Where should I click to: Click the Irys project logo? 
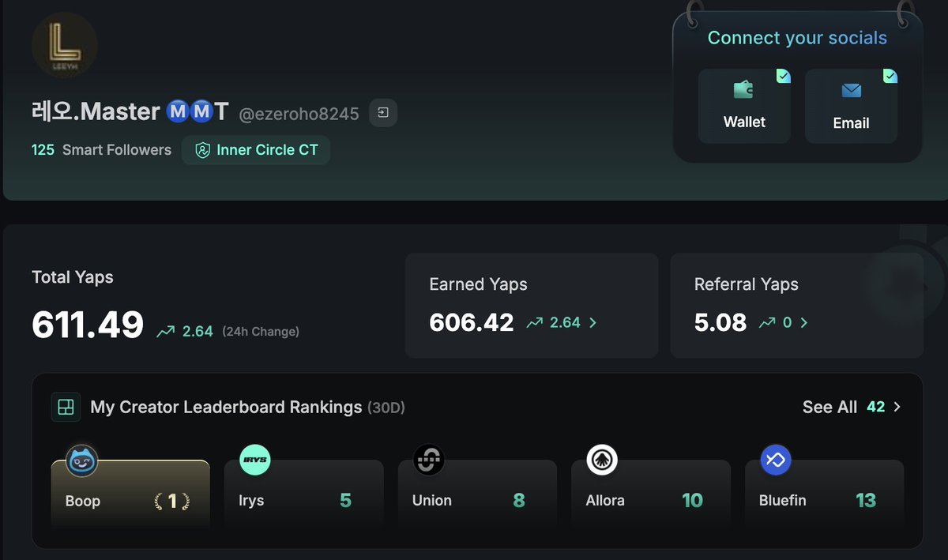point(255,460)
